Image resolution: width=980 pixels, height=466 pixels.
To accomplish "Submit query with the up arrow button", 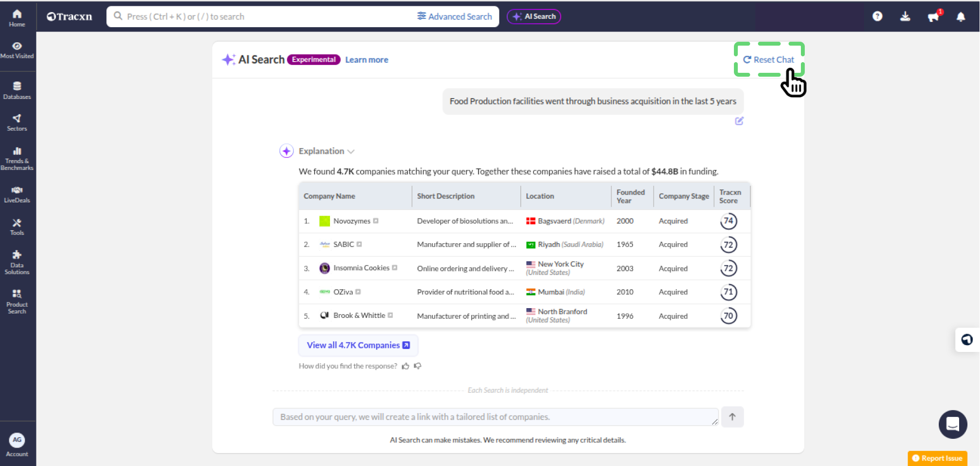I will [732, 417].
